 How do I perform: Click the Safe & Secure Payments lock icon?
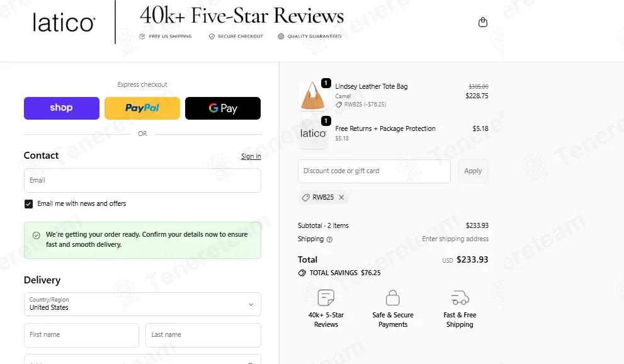click(393, 298)
